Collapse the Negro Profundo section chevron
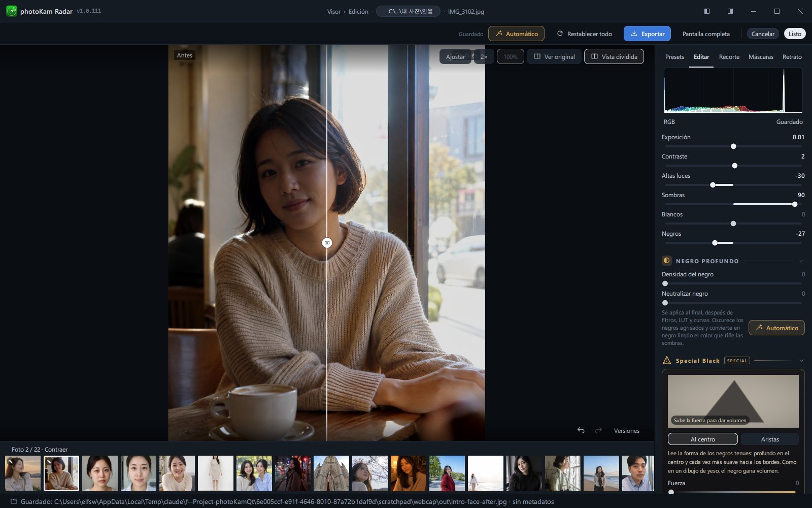Image resolution: width=812 pixels, height=508 pixels. click(x=801, y=261)
